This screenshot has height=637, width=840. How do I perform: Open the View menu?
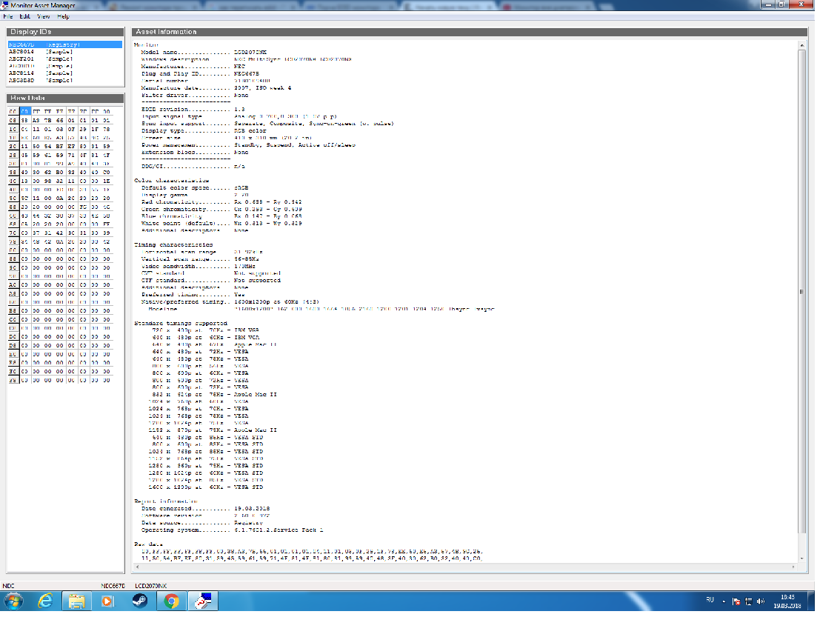44,16
